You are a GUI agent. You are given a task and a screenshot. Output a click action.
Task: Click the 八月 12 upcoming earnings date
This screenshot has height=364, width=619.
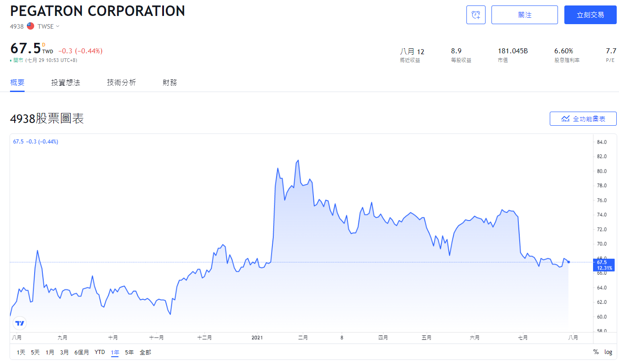coord(412,51)
